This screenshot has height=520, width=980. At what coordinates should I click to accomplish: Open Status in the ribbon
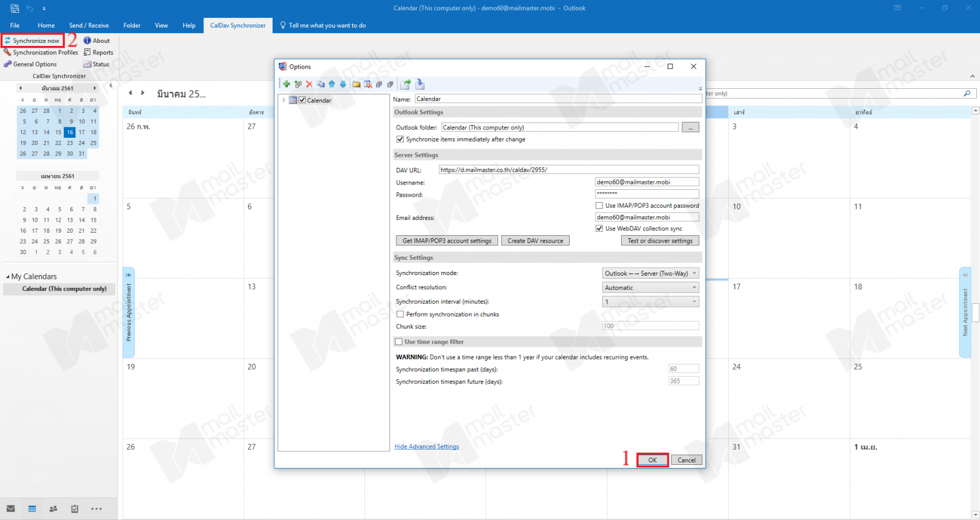96,64
